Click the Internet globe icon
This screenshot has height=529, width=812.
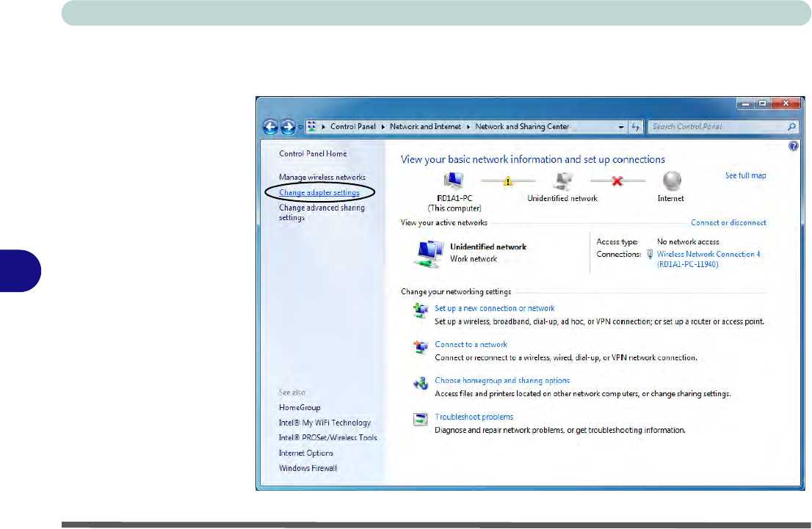[x=671, y=181]
